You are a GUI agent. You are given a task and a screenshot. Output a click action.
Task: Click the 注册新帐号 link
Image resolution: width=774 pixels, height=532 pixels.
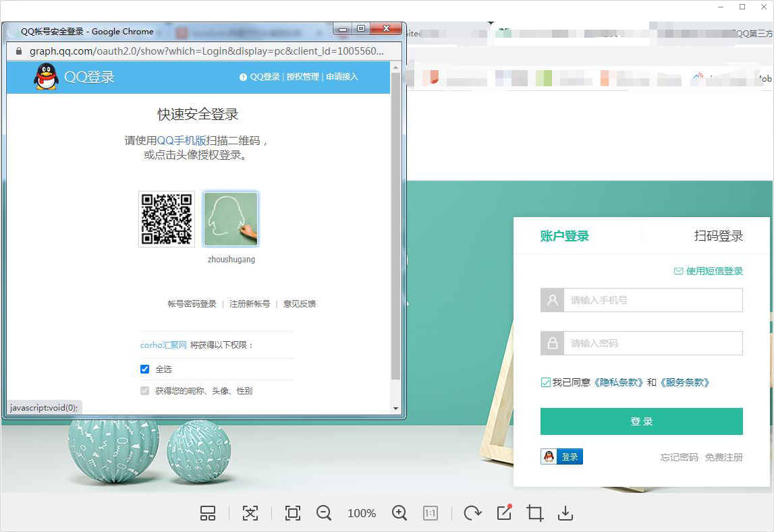point(249,303)
